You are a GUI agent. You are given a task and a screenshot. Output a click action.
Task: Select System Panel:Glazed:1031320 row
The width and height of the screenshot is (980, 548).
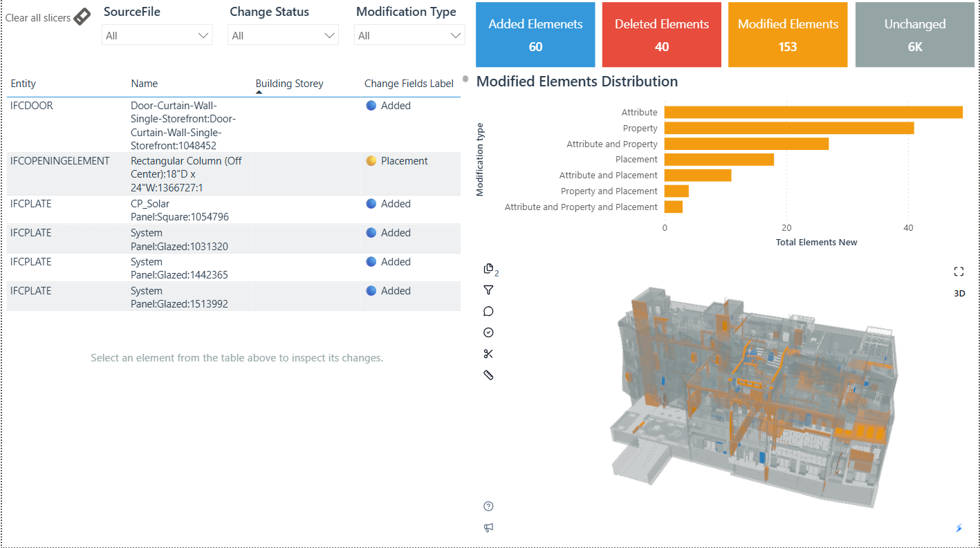coord(234,239)
